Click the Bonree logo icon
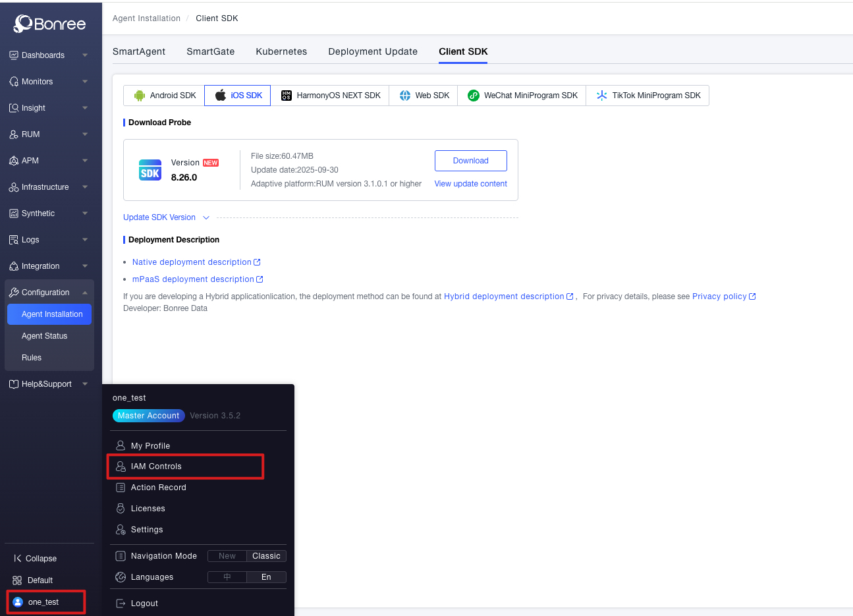 pyautogui.click(x=23, y=24)
